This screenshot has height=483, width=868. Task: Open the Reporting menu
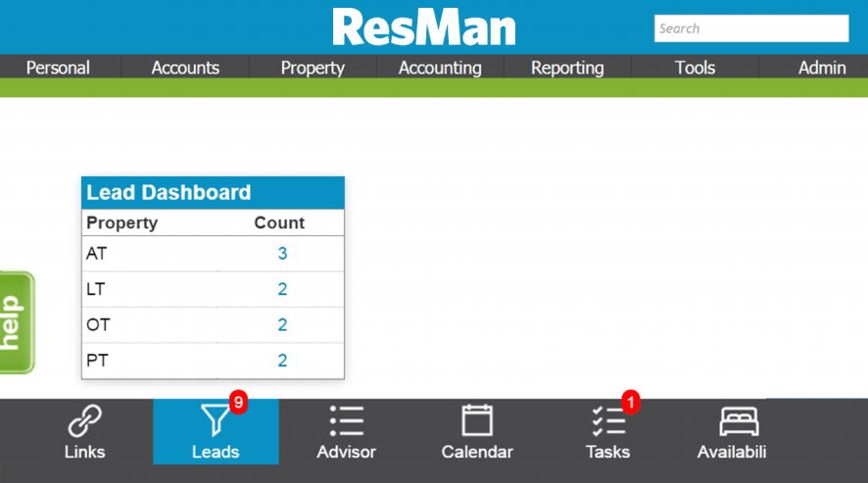click(x=567, y=68)
